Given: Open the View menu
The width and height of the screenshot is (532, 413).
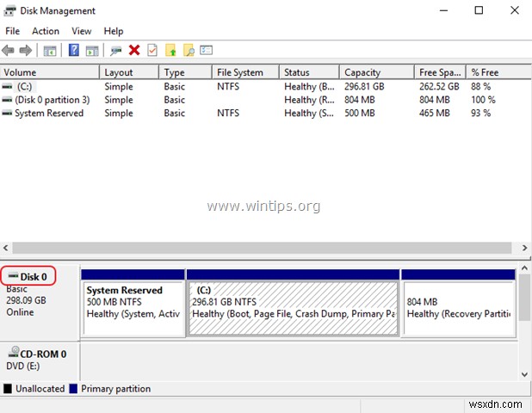Looking at the screenshot, I should pyautogui.click(x=82, y=31).
